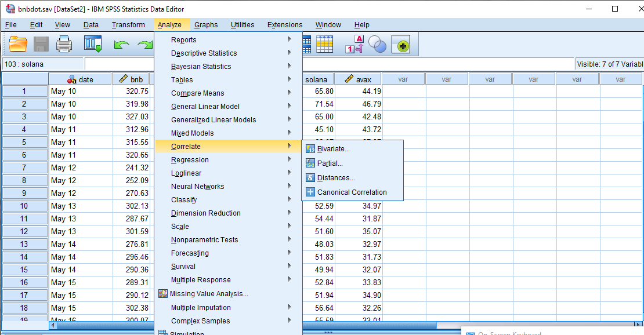Click the Visible: 7 of 7 Variables label

click(610, 64)
